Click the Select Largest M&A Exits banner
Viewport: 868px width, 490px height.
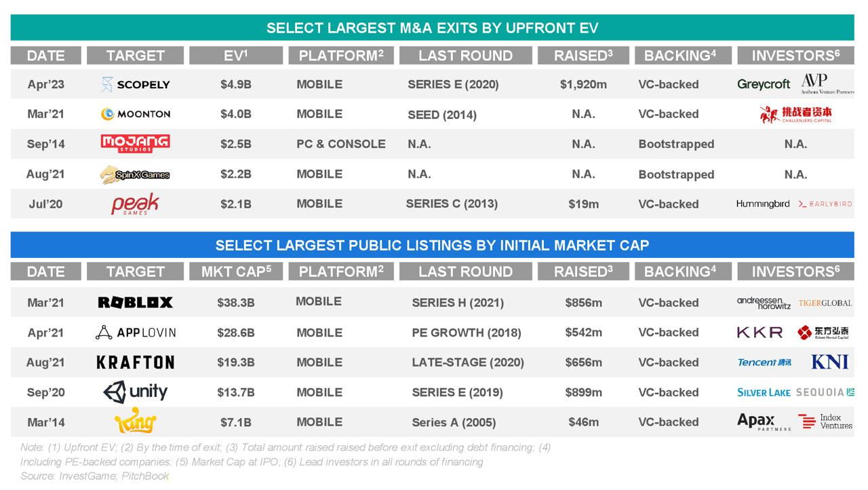432,28
